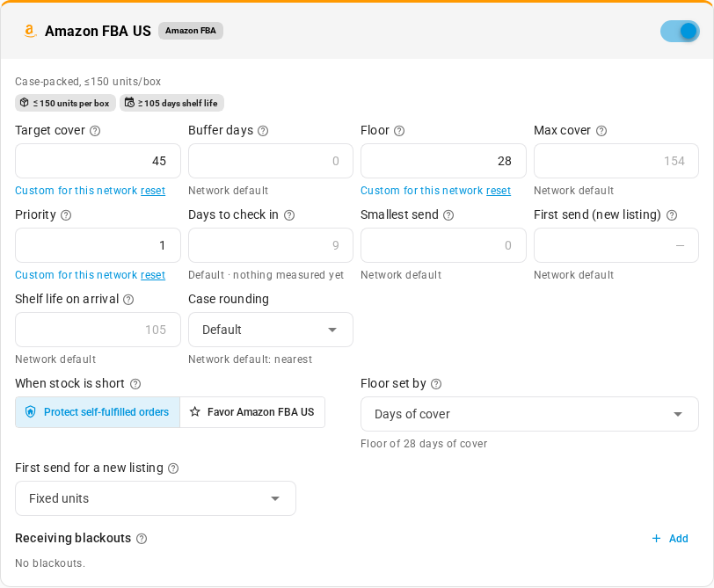Image resolution: width=714 pixels, height=588 pixels.
Task: Select Favor Amazon FBA US option
Action: (x=252, y=412)
